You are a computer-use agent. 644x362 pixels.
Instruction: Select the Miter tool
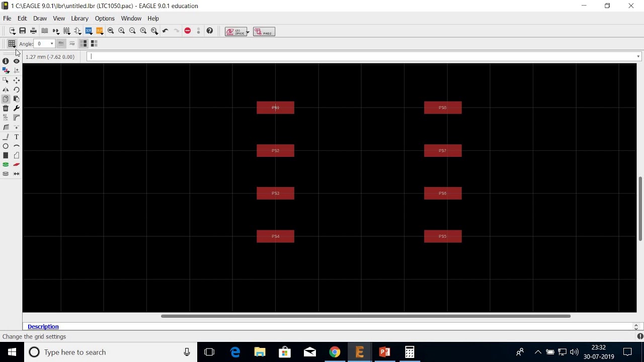point(17,118)
